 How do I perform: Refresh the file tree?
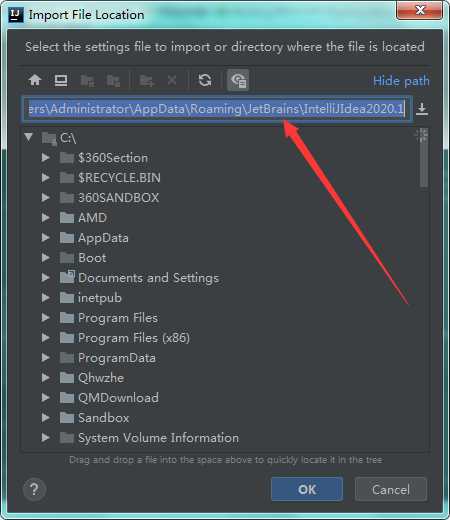pos(205,80)
